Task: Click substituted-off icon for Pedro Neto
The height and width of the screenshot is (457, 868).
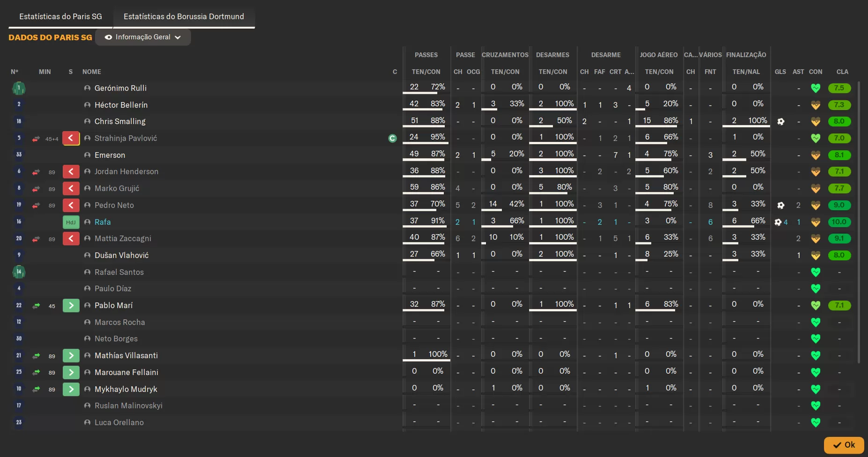Action: (x=71, y=205)
